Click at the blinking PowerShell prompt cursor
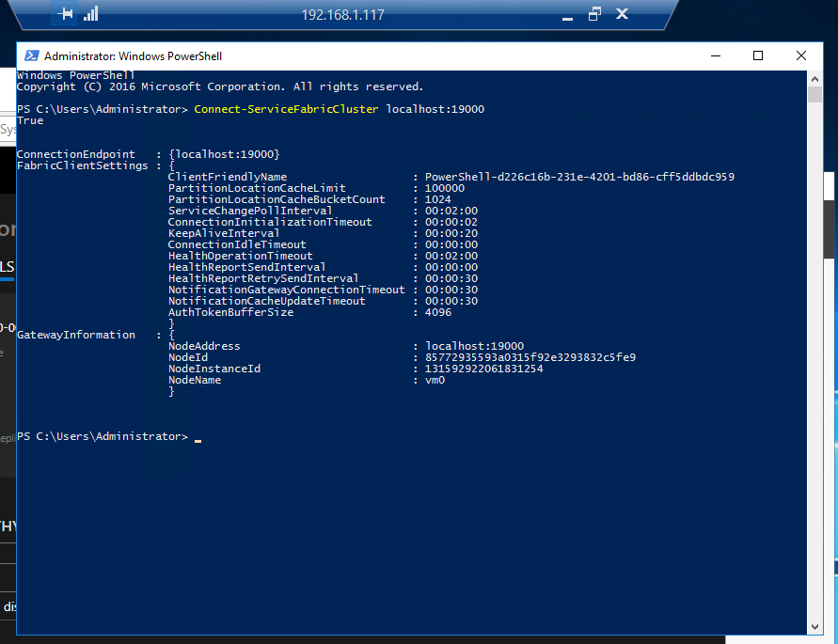The image size is (838, 644). click(x=198, y=438)
